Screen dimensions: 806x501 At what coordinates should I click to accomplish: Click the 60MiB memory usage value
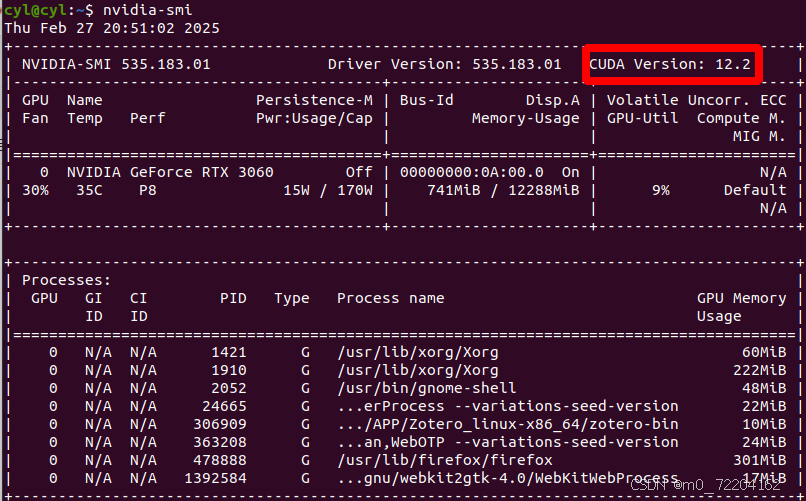tap(764, 352)
